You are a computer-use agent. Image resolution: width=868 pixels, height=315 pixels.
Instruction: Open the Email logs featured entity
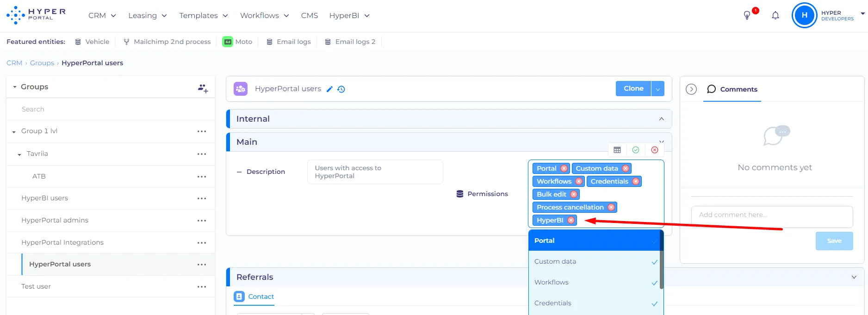pyautogui.click(x=289, y=42)
